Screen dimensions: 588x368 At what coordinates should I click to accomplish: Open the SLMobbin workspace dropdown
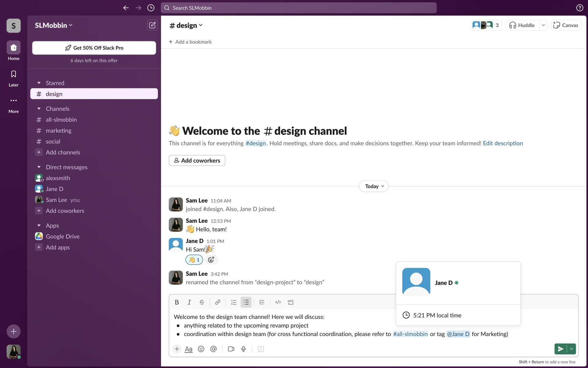click(54, 25)
